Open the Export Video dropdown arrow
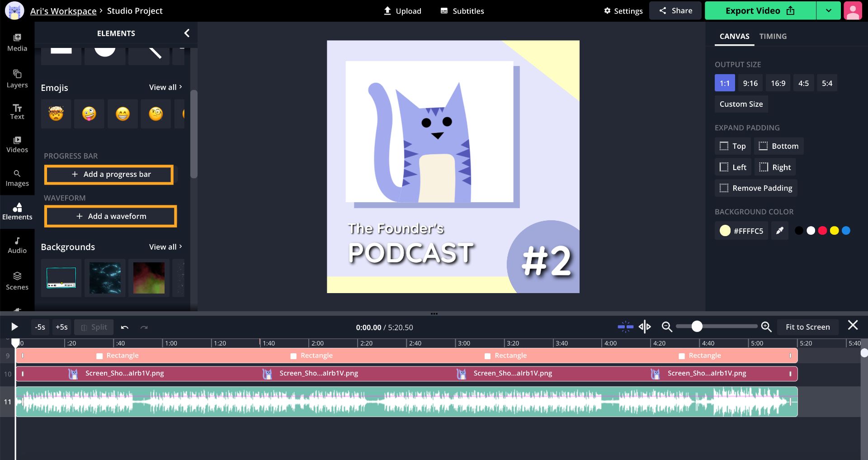Screen dimensions: 868x460 coord(828,11)
